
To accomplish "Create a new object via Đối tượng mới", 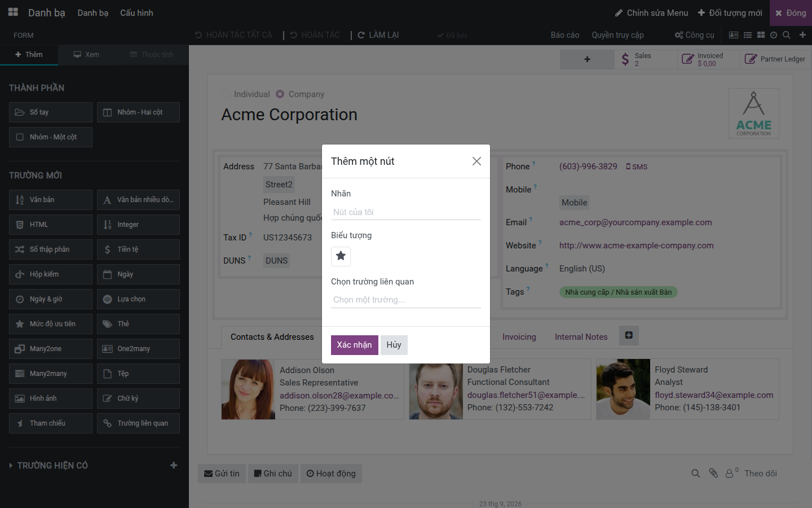I will (730, 13).
